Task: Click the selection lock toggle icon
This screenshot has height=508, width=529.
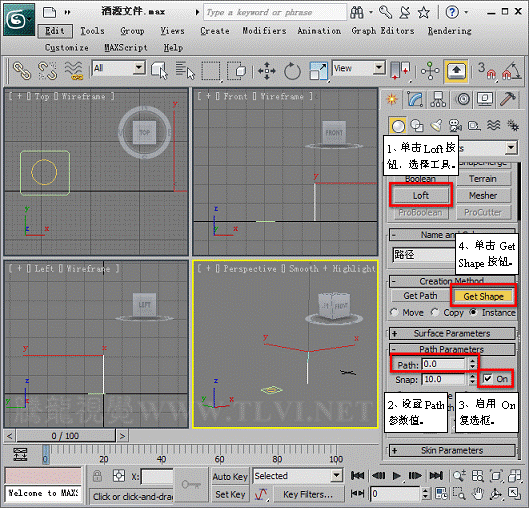Action: pyautogui.click(x=97, y=476)
